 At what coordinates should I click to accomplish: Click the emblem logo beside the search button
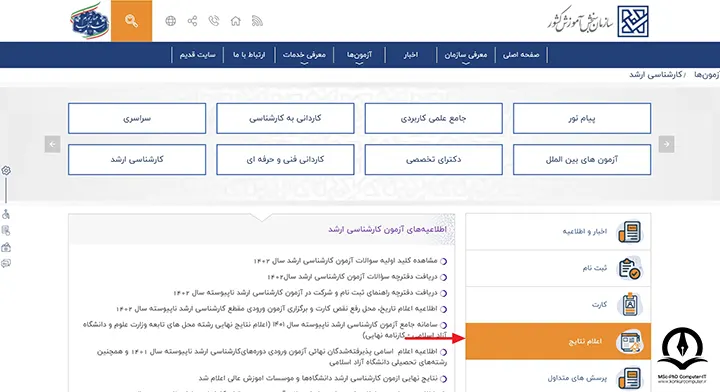[x=90, y=21]
